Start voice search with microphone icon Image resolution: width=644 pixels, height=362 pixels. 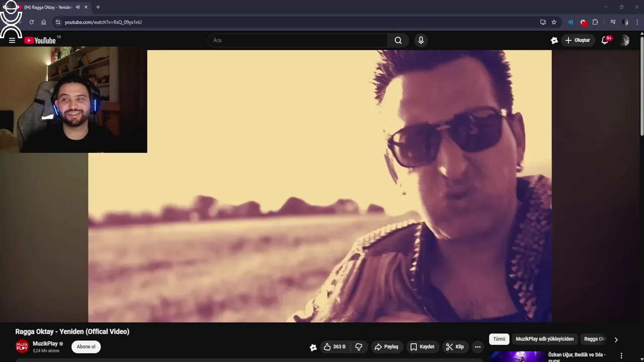(421, 40)
